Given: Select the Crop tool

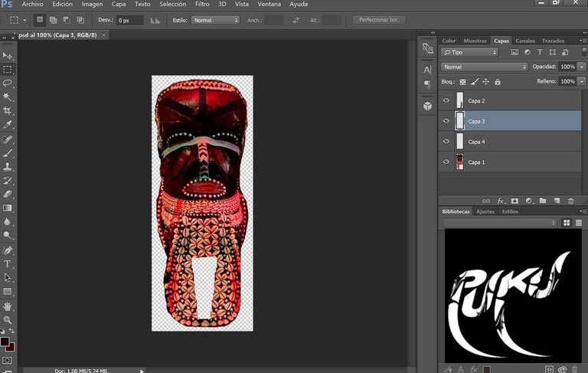Looking at the screenshot, I should (7, 110).
